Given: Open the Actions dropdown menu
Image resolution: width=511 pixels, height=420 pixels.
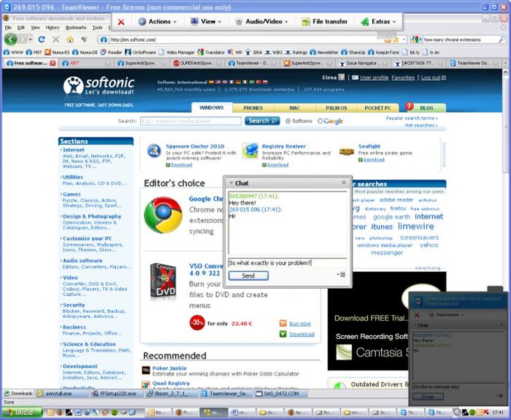Looking at the screenshot, I should pyautogui.click(x=157, y=22).
